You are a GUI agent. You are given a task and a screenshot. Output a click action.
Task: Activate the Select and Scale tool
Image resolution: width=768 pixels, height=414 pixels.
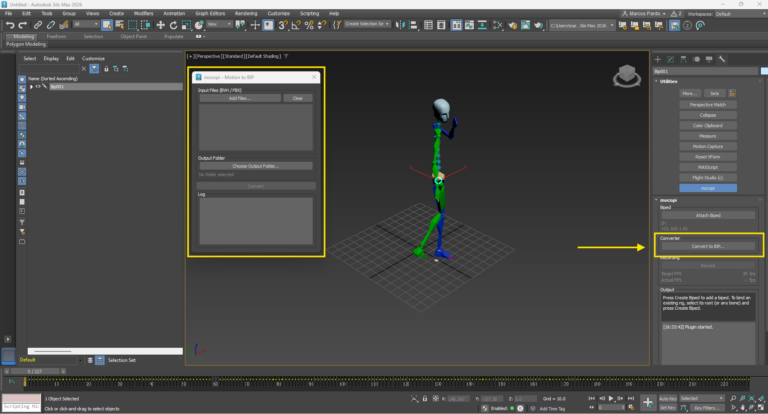(186, 25)
